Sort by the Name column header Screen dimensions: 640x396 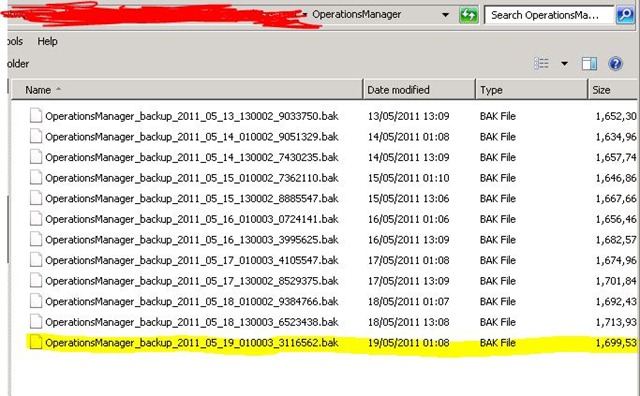point(187,90)
